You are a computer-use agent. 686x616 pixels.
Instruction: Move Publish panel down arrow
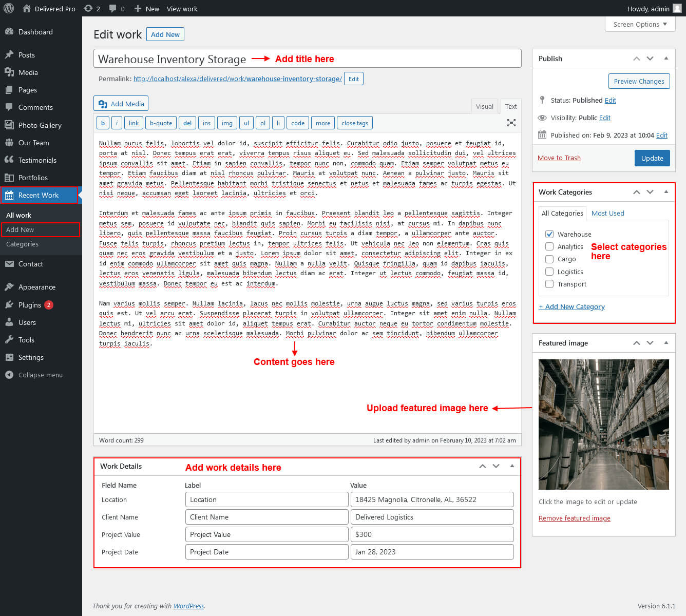(x=650, y=59)
